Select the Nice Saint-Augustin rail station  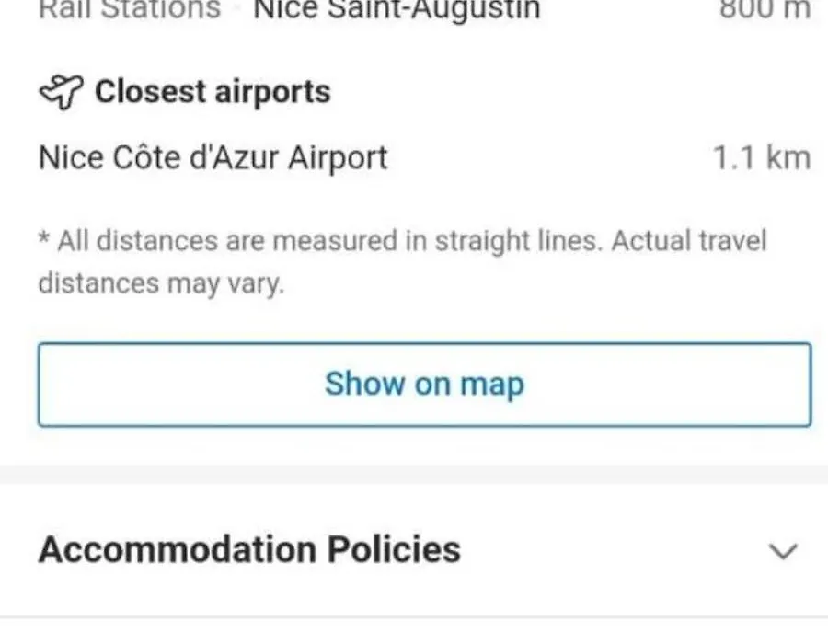(x=397, y=9)
